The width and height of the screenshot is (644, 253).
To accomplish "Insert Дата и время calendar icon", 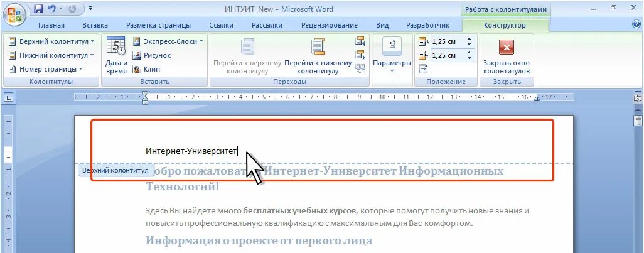I will click(116, 55).
